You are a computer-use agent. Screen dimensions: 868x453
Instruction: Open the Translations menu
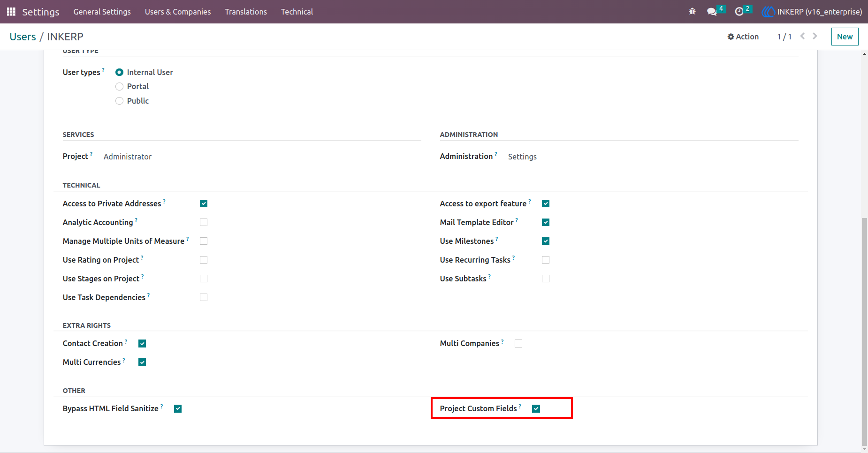(246, 12)
